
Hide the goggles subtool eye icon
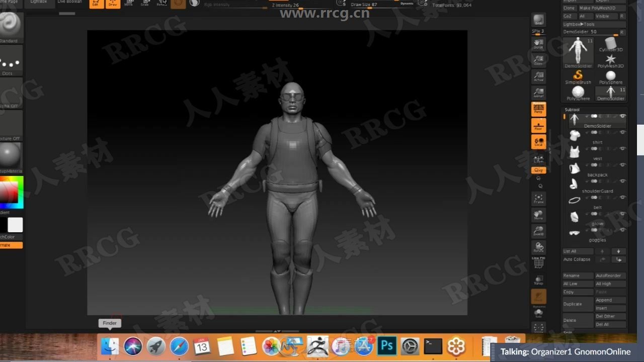[623, 230]
